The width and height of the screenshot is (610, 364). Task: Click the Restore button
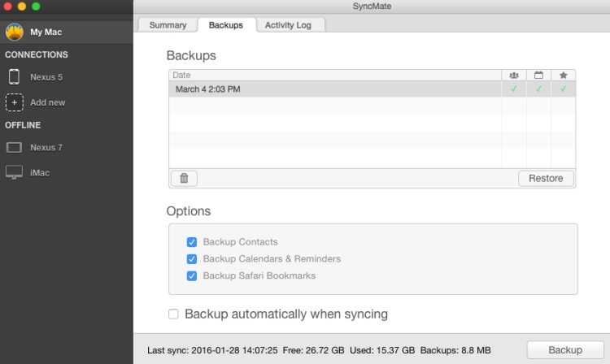(x=546, y=178)
